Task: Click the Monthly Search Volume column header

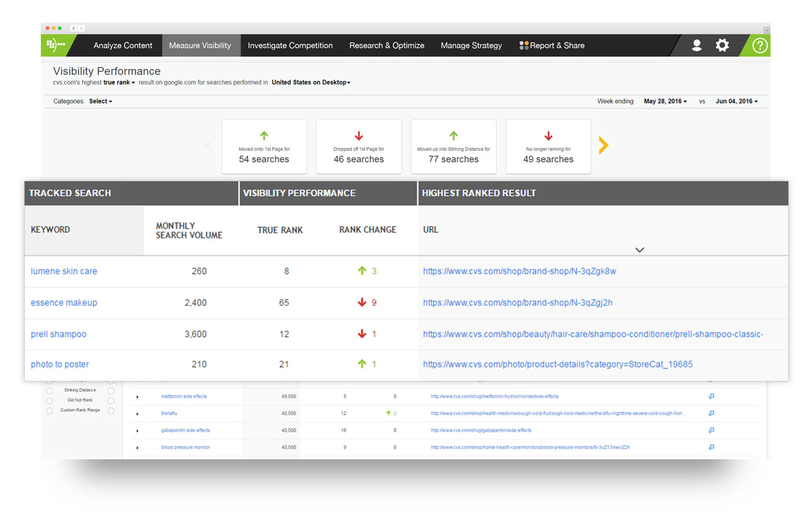Action: (x=189, y=230)
